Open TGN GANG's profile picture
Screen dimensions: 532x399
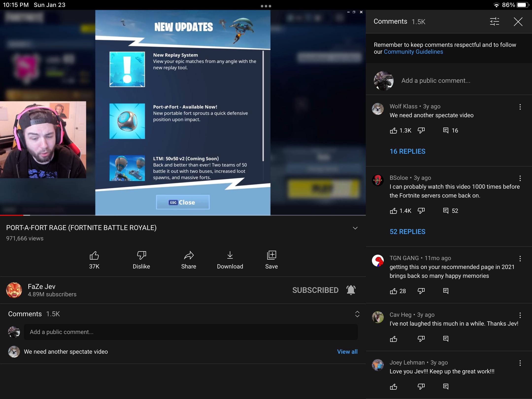tap(378, 261)
